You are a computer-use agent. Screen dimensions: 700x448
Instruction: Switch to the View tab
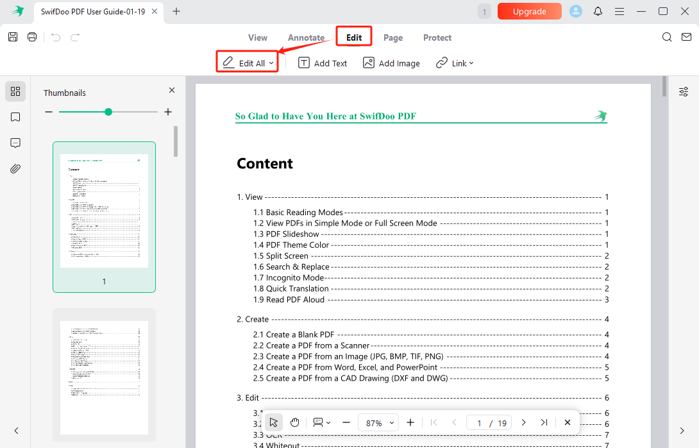point(258,37)
